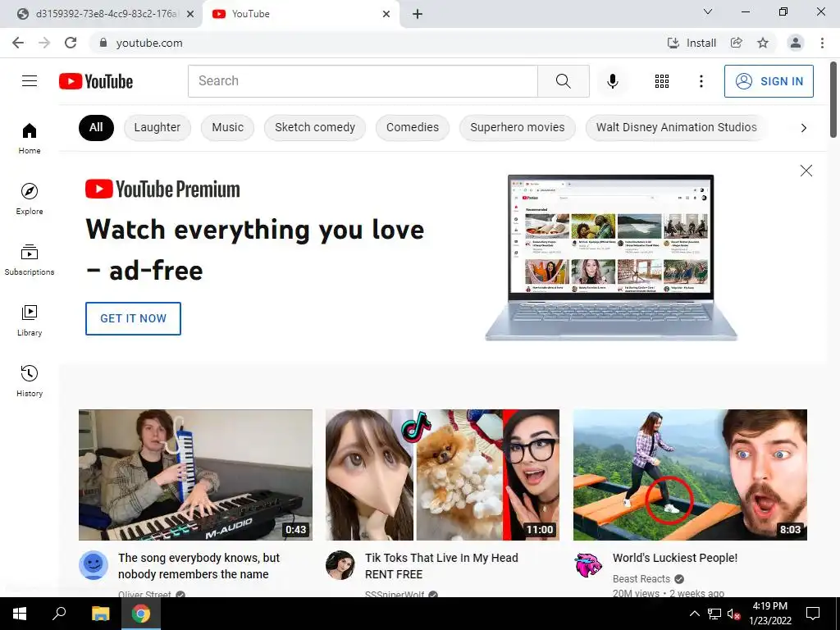Screen dimensions: 840x630
Task: Click the SIGN IN button
Action: tap(769, 81)
